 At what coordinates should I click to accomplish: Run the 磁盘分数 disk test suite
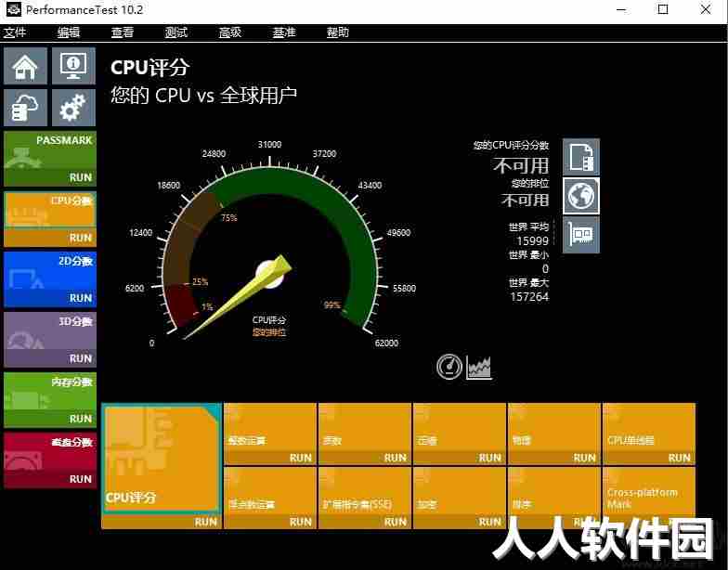pos(81,479)
